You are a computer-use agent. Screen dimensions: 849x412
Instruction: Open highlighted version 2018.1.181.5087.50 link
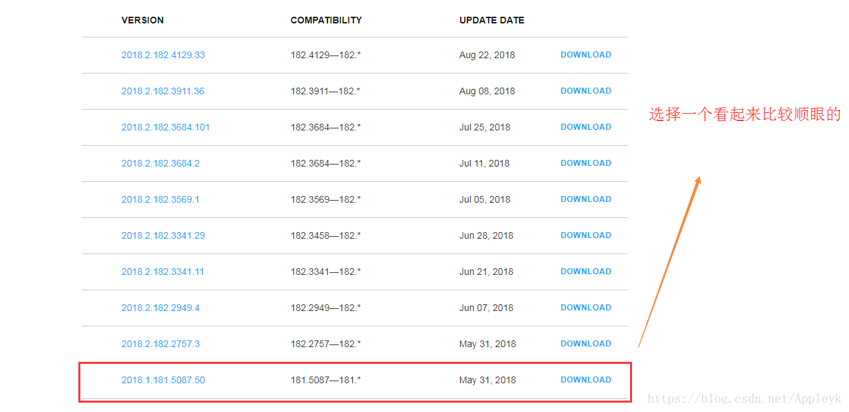point(163,380)
